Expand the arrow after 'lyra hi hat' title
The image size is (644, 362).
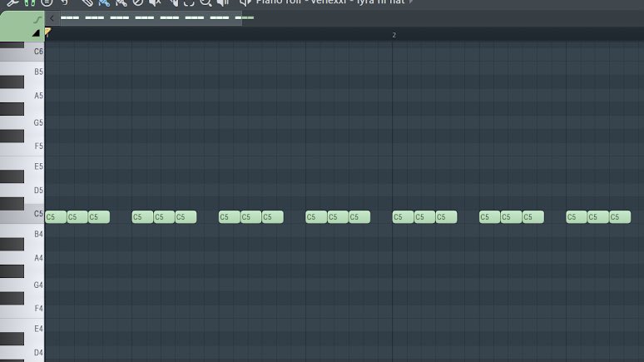(411, 2)
